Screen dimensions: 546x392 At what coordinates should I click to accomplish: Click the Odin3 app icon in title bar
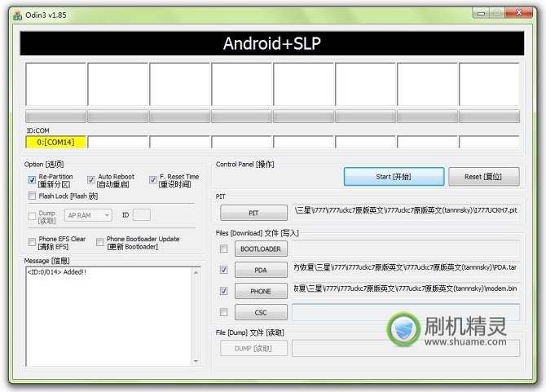point(17,15)
